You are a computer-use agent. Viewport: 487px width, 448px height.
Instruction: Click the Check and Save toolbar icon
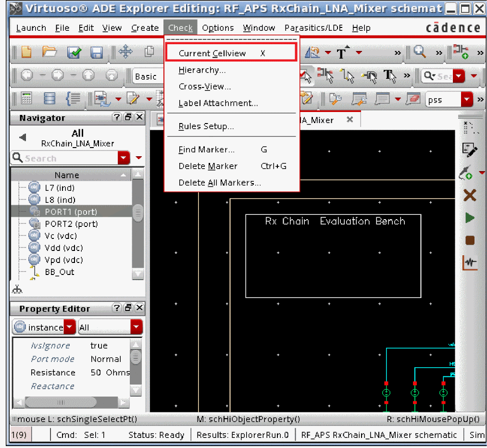point(74,52)
